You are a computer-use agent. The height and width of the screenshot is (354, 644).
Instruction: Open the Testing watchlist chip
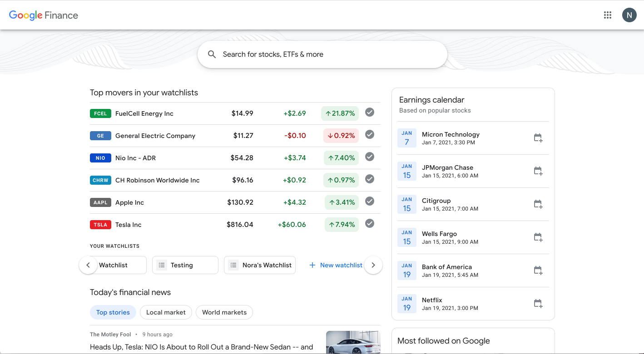pyautogui.click(x=185, y=265)
